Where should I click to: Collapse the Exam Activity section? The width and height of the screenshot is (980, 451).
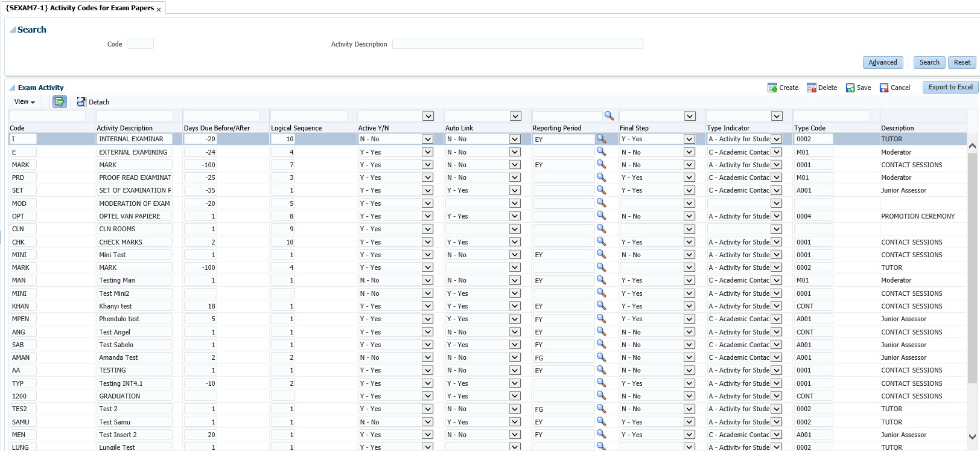click(13, 88)
